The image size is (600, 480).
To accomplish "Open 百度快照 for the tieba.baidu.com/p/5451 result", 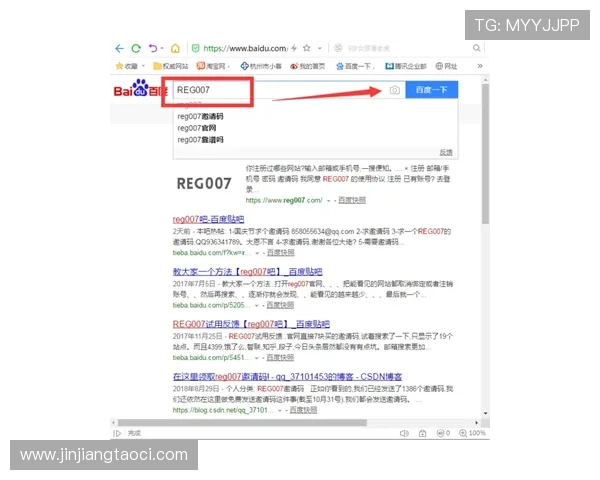I will click(x=280, y=358).
